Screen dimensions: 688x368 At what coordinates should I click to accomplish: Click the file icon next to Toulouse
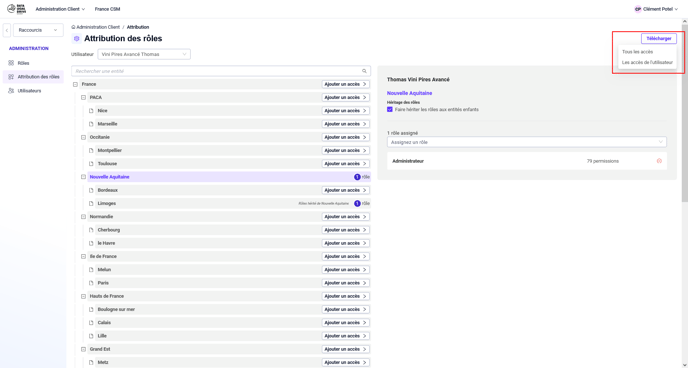[x=91, y=164]
